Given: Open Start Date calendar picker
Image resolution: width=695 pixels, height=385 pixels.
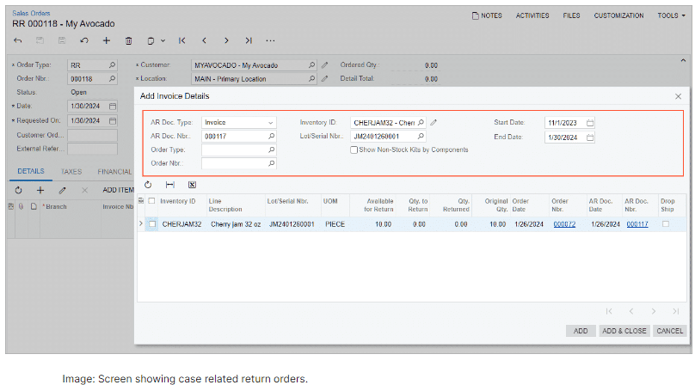Looking at the screenshot, I should click(x=590, y=123).
